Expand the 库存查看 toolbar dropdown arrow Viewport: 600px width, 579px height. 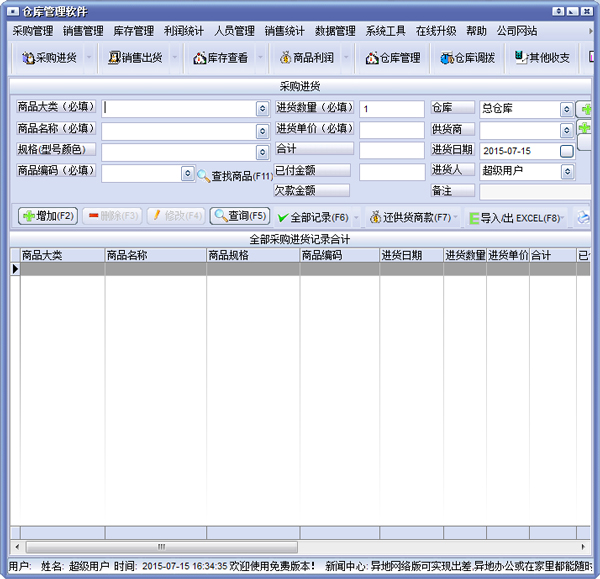pos(261,58)
